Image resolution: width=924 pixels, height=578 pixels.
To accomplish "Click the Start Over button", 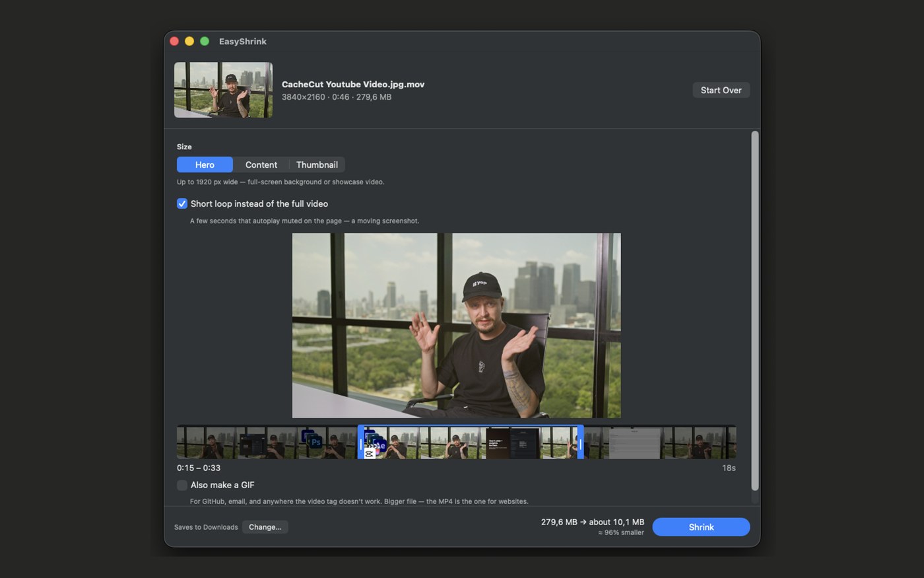I will [721, 90].
